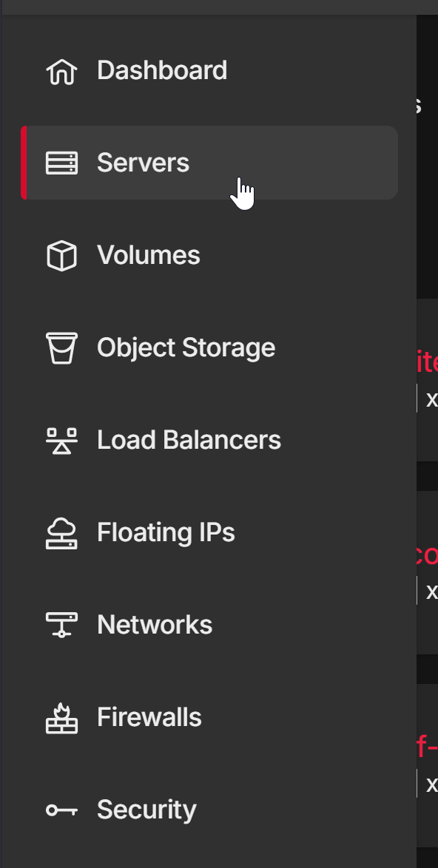Click the Object Storage bucket icon

[x=61, y=348]
